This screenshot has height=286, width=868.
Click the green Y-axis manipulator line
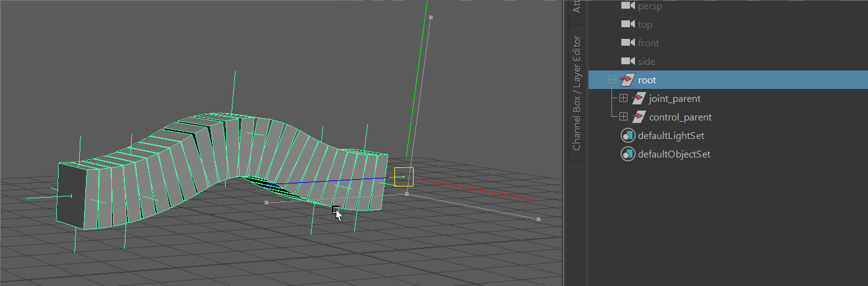tap(417, 80)
